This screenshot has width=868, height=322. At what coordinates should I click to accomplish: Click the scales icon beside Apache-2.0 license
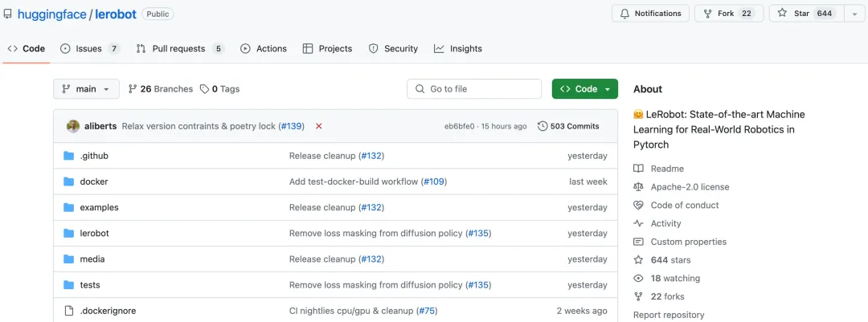coord(638,187)
